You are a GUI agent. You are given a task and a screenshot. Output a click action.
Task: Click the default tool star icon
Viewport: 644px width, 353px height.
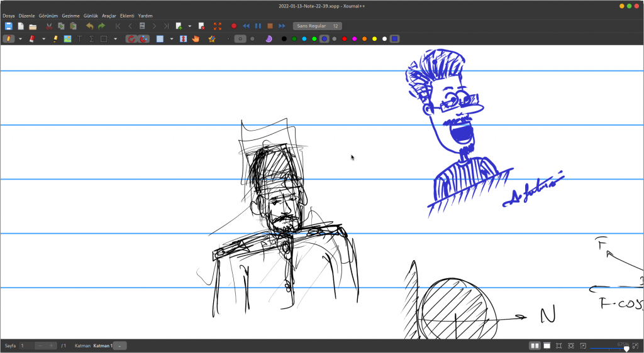(x=212, y=39)
